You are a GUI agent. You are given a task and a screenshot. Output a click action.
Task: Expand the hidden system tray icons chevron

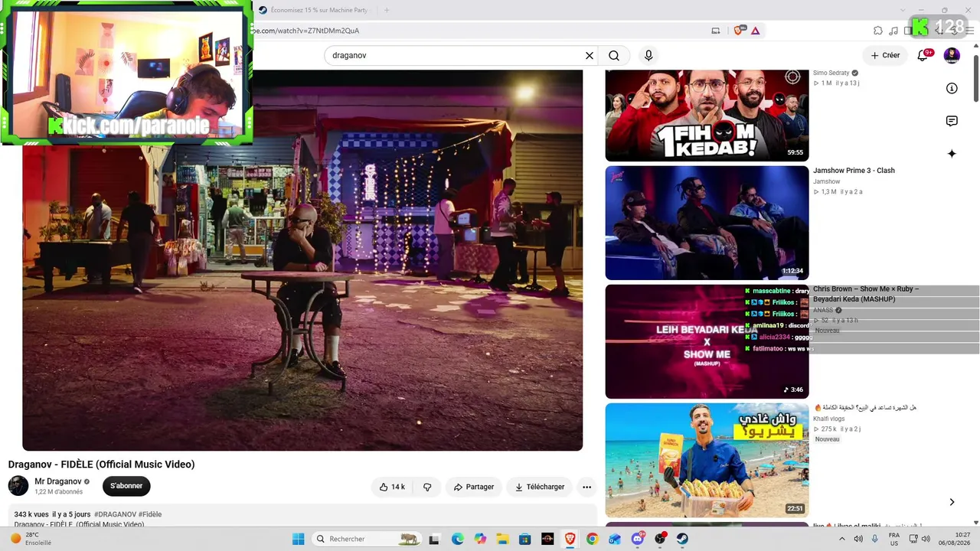pos(842,539)
